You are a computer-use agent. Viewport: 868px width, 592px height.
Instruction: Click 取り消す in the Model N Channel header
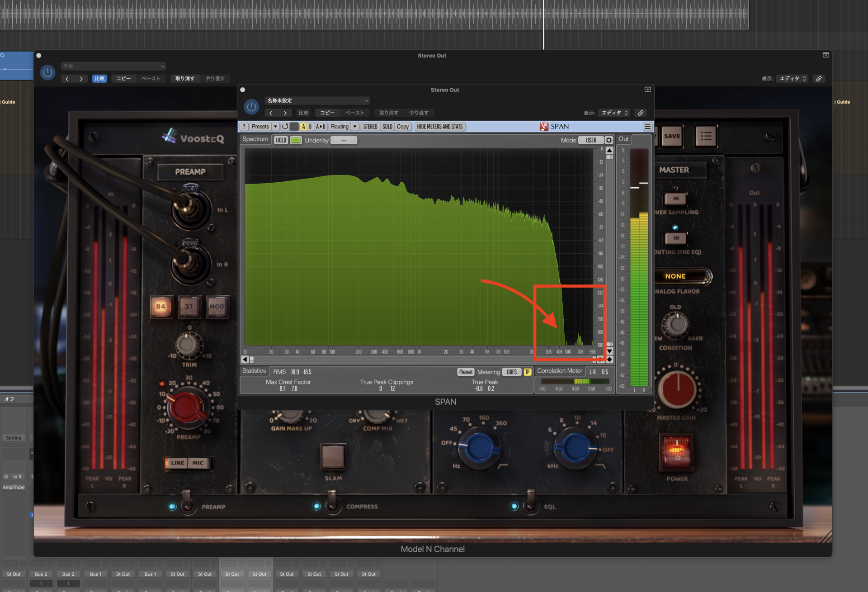click(x=185, y=79)
